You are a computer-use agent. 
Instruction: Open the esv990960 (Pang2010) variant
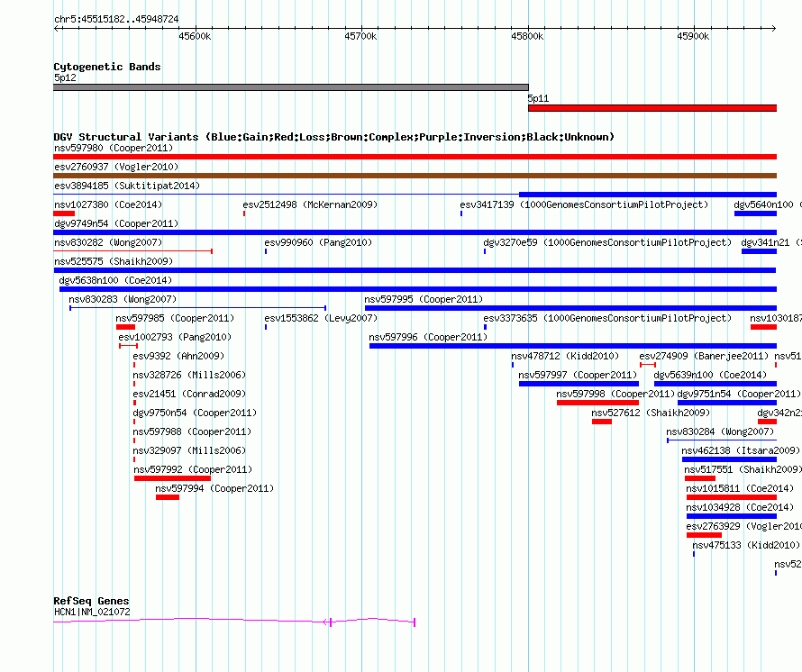(x=318, y=243)
